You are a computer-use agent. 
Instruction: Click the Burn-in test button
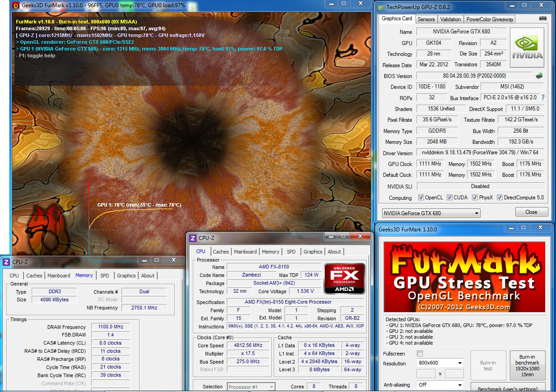click(488, 365)
